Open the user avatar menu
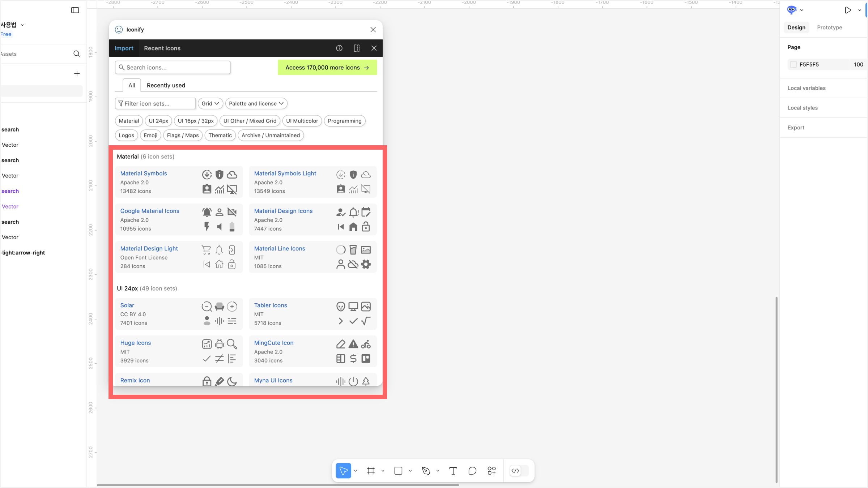 point(792,10)
